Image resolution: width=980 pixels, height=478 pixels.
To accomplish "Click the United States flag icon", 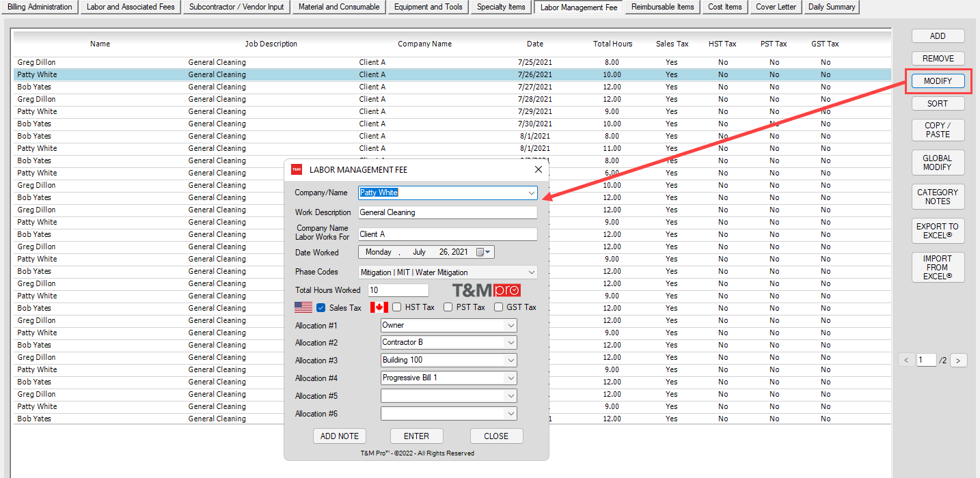I will pyautogui.click(x=303, y=307).
